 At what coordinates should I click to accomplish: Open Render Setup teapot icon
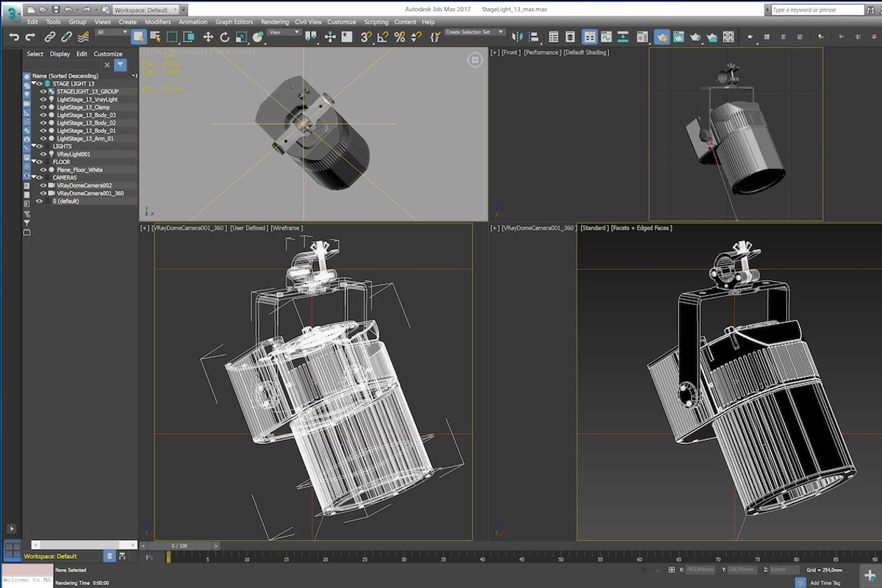[x=662, y=37]
